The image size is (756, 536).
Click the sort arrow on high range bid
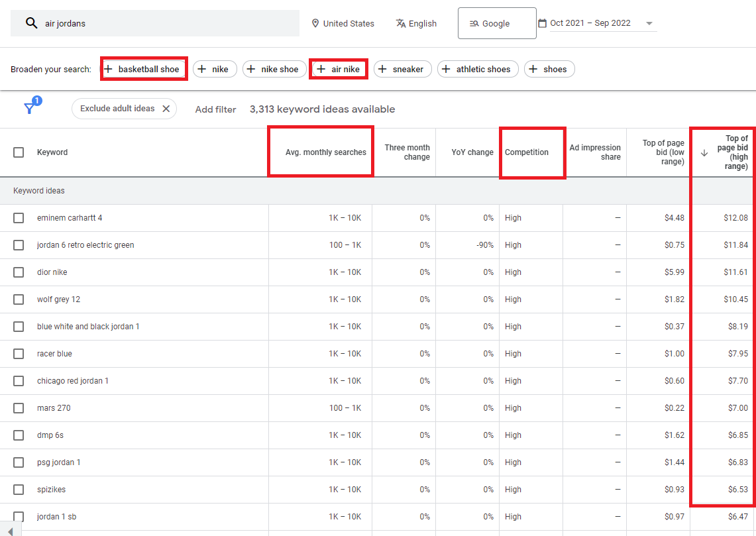[x=704, y=152]
